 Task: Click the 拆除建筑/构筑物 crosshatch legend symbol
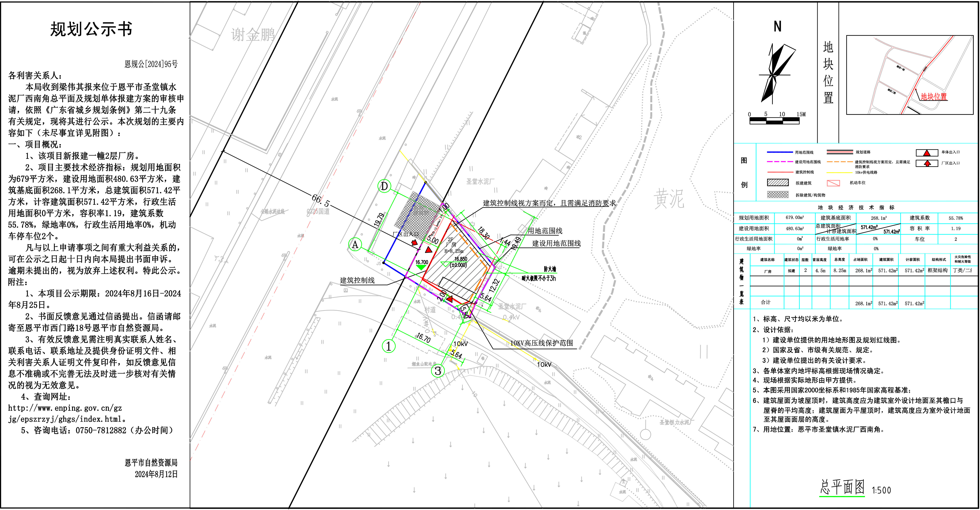778,195
